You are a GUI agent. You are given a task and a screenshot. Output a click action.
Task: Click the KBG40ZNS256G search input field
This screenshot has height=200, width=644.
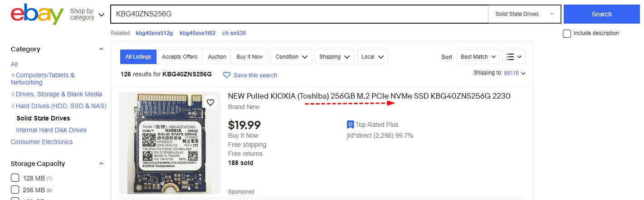click(x=299, y=14)
